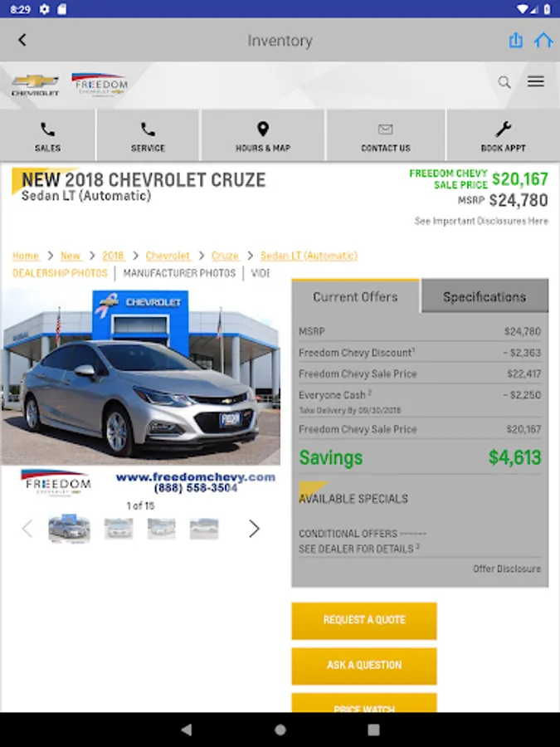Viewport: 560px width, 747px height.
Task: Switch to Manufacturer Photos tab
Action: (179, 273)
